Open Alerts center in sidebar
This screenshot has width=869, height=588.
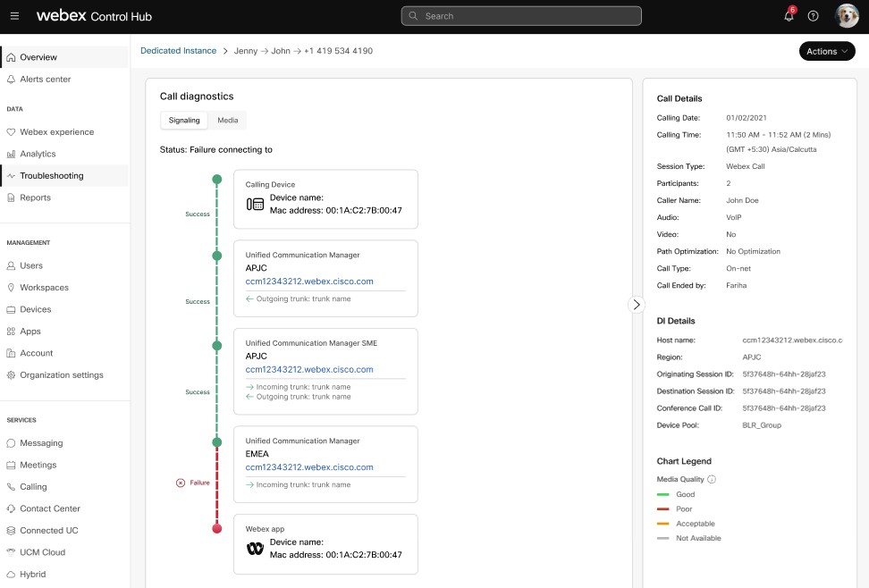[45, 80]
